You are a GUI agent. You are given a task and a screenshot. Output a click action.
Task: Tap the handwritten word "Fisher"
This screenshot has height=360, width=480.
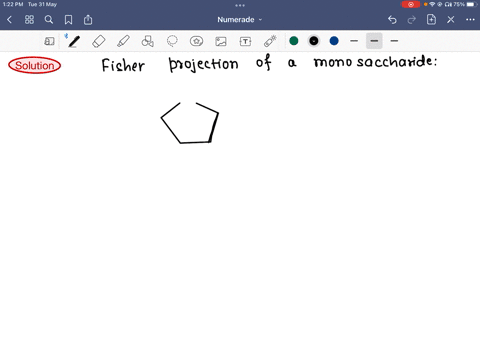[123, 65]
